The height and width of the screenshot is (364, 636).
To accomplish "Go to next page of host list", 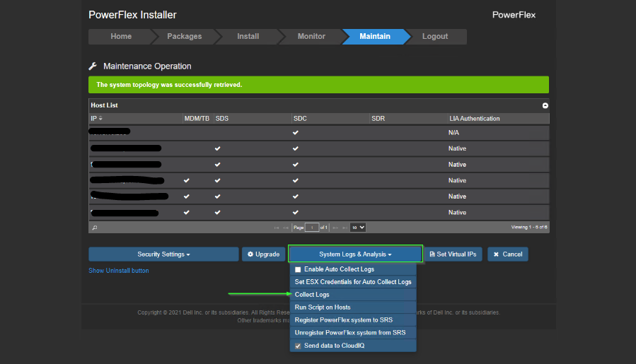I will (335, 228).
